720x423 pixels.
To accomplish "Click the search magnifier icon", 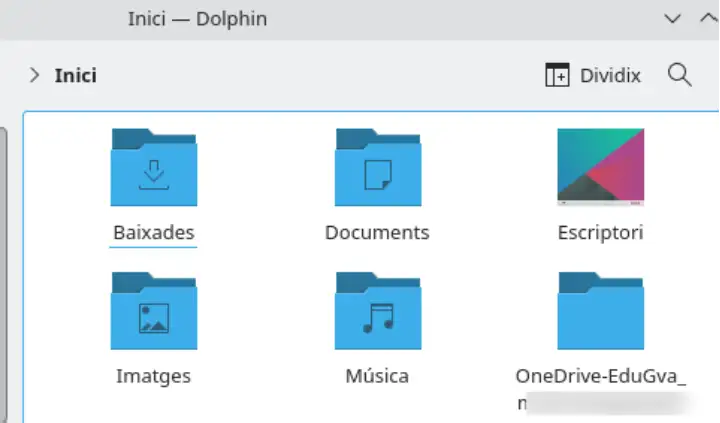I will [680, 75].
